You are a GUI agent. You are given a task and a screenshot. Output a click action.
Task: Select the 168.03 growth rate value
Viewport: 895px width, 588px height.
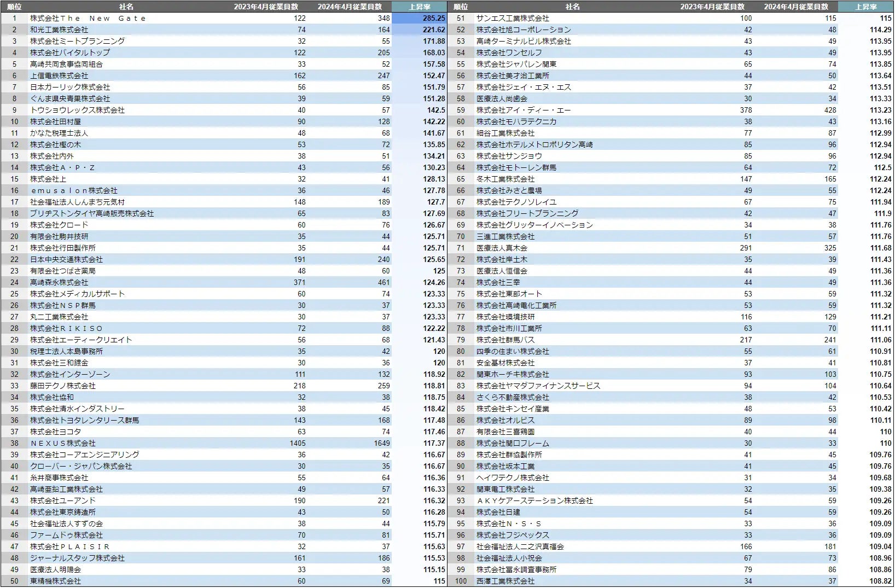click(434, 53)
